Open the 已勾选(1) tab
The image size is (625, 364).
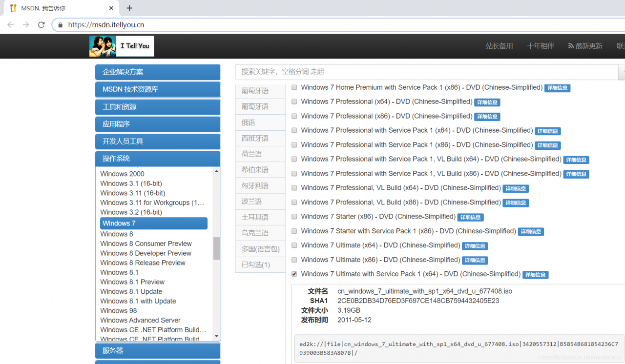pos(260,264)
